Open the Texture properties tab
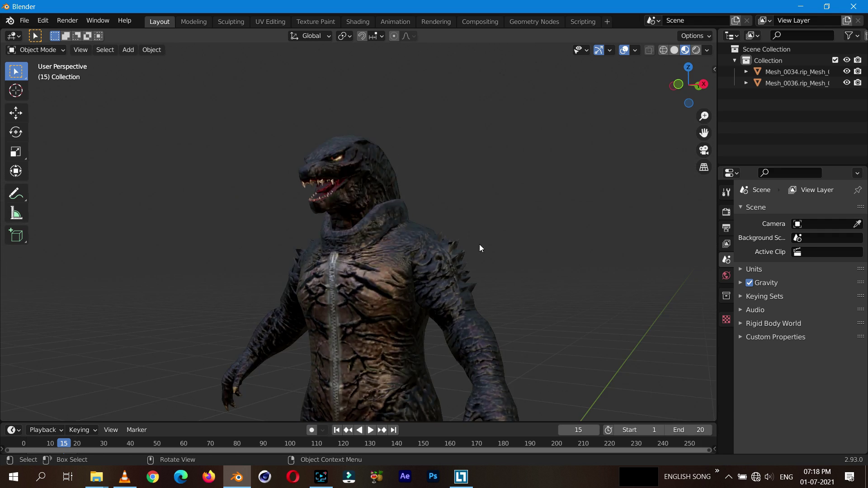 click(x=726, y=319)
